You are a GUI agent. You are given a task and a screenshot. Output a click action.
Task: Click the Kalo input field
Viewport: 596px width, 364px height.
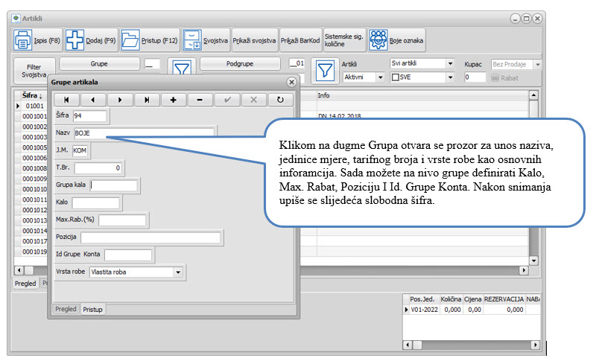tap(96, 202)
